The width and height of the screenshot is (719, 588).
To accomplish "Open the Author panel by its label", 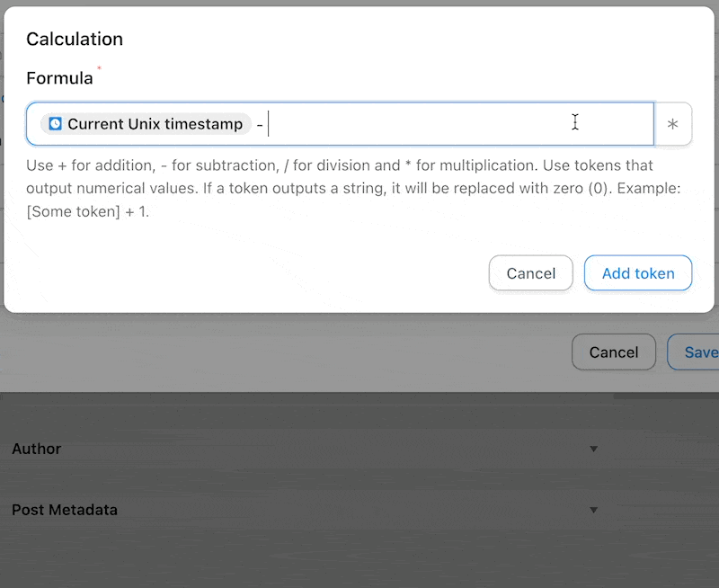I will click(x=36, y=449).
